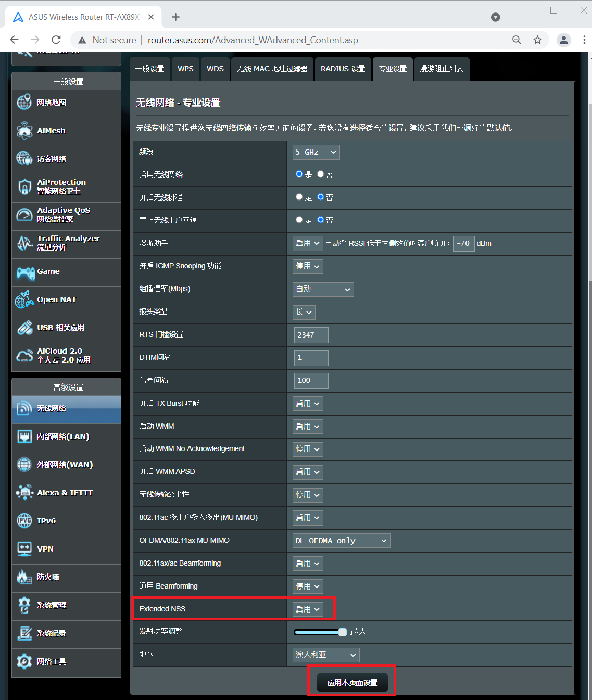The image size is (592, 700).
Task: Open 报头类型 dropdown
Action: click(304, 312)
